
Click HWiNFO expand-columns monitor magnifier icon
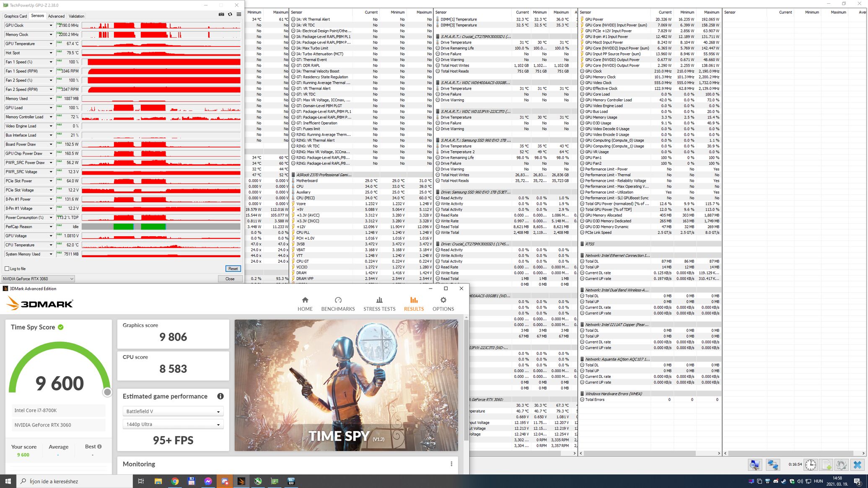(x=755, y=465)
